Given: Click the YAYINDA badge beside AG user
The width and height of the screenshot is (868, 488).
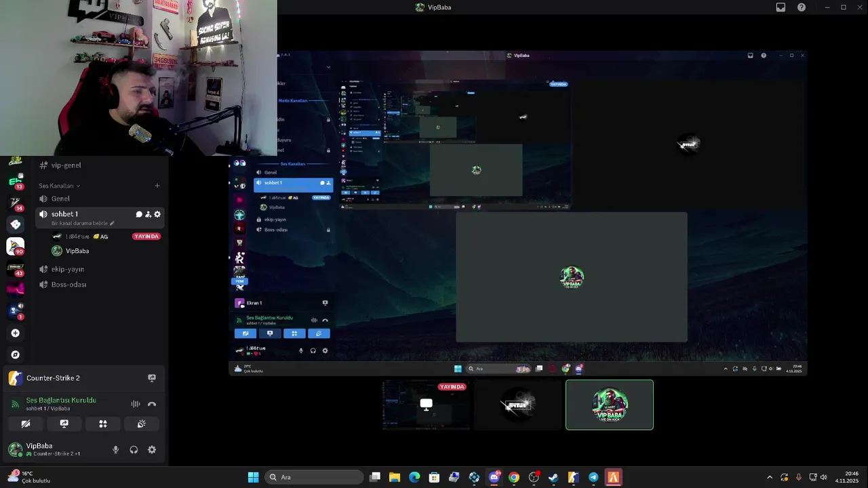Looking at the screenshot, I should [146, 237].
